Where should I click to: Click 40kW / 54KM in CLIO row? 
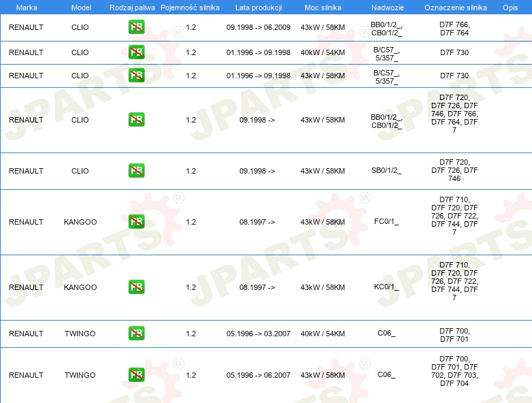coord(322,52)
